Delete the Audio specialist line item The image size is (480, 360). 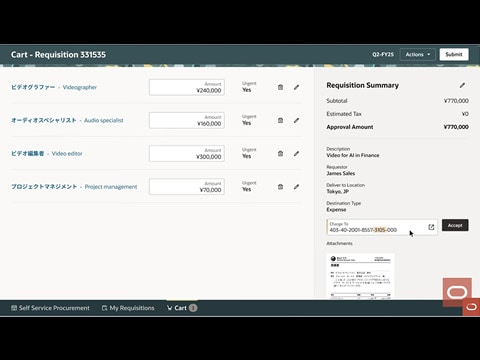pos(280,120)
